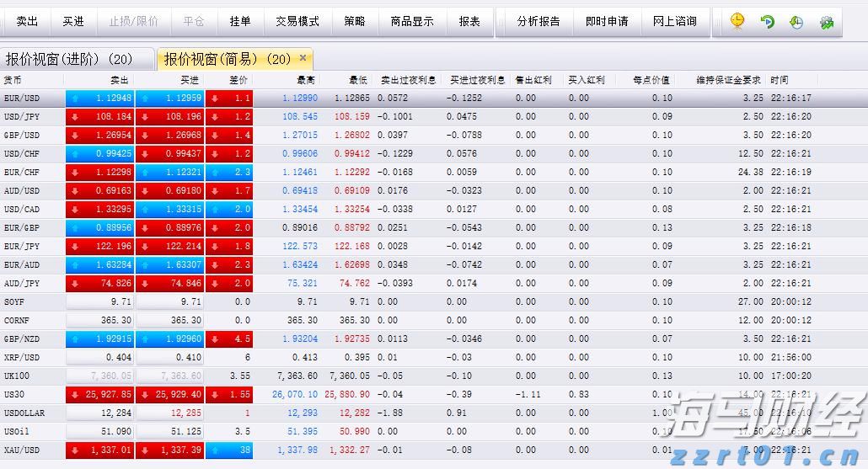Open the 报表 menu

[x=469, y=21]
